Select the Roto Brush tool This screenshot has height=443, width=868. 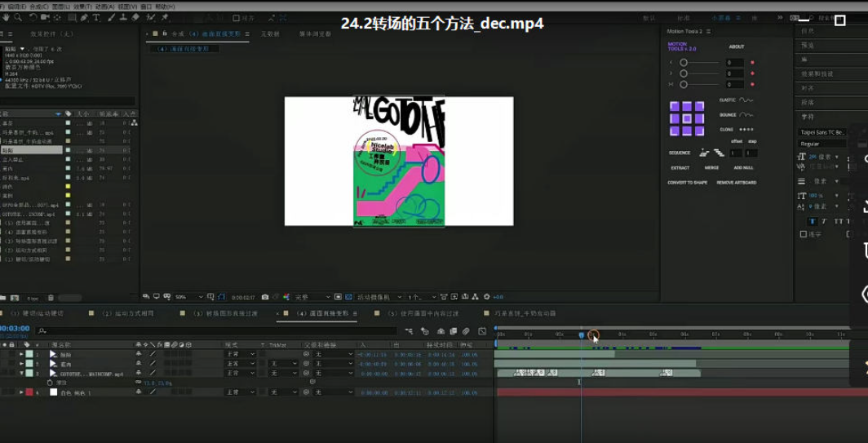pos(151,17)
